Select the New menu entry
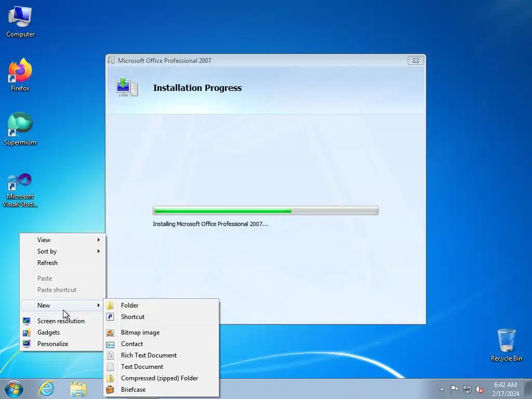This screenshot has height=399, width=532. pos(63,305)
